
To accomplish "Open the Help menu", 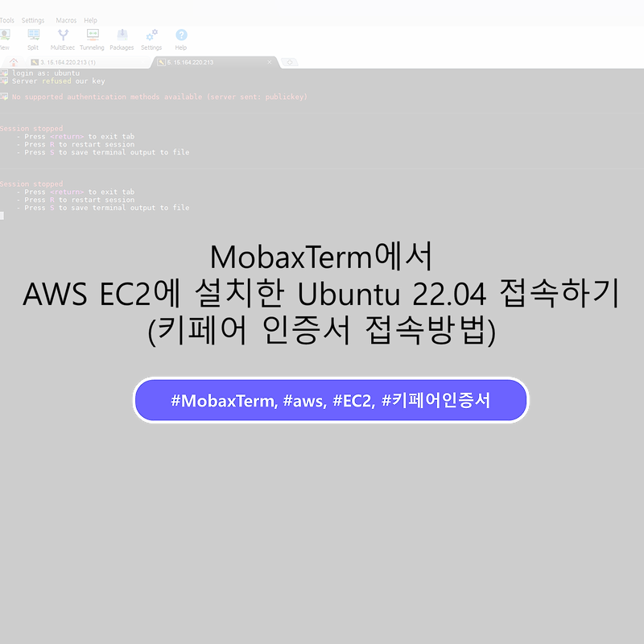I will [x=91, y=19].
